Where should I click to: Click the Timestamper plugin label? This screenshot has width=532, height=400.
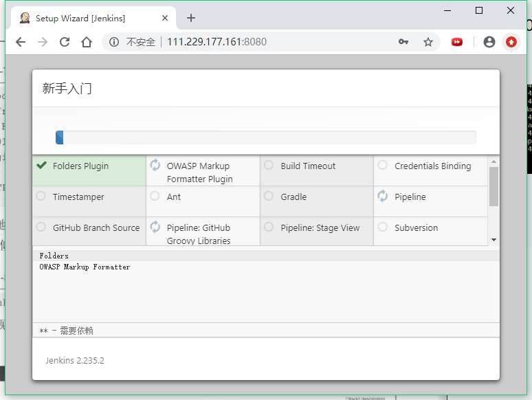click(78, 197)
